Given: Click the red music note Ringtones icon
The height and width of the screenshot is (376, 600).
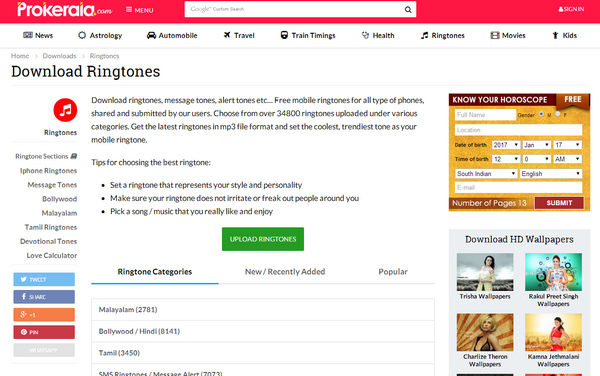Looking at the screenshot, I should (x=65, y=110).
